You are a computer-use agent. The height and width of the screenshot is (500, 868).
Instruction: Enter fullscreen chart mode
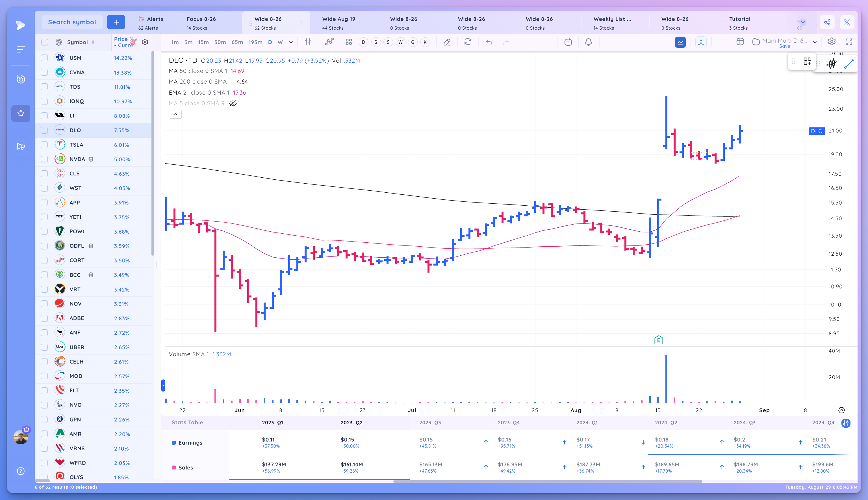849,42
